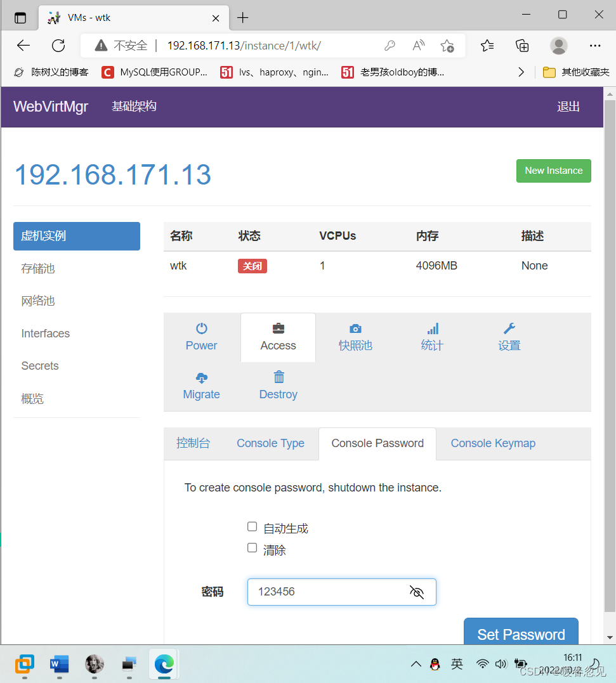Click the page vertical scrollbar
616x683 pixels.
(610, 356)
